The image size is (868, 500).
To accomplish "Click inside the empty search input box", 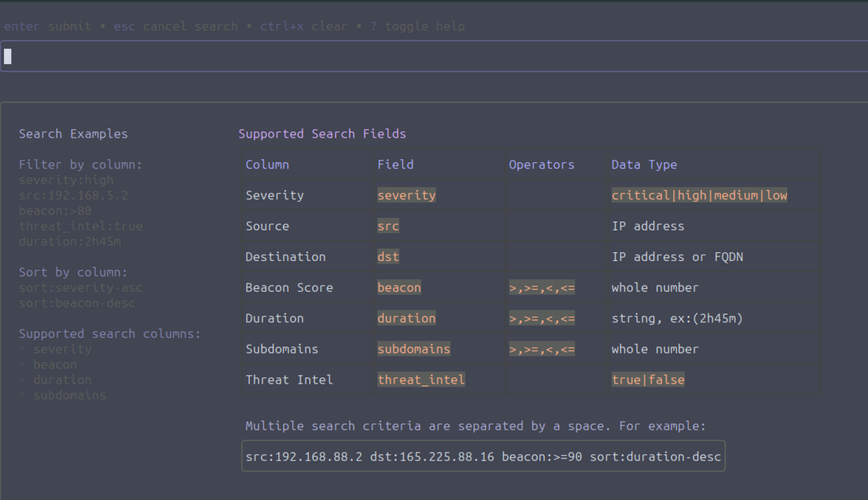I will [434, 56].
